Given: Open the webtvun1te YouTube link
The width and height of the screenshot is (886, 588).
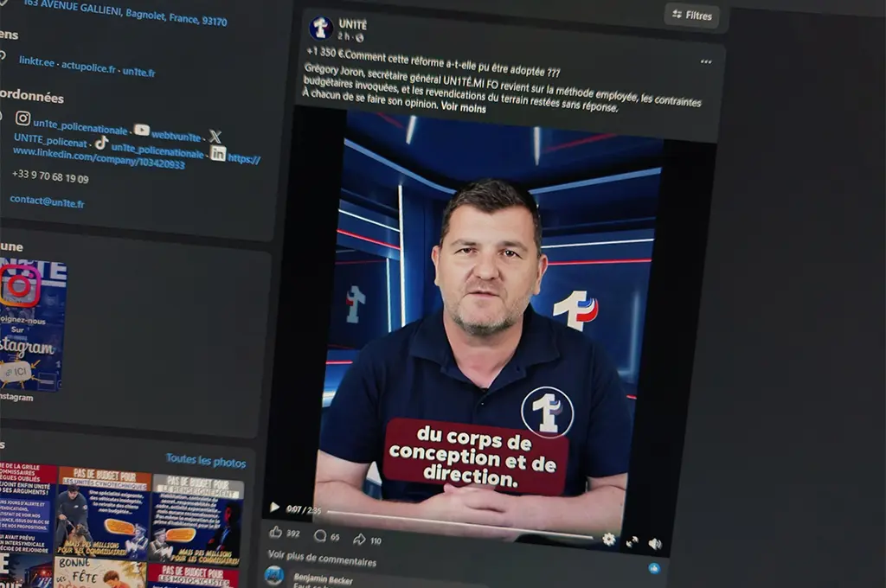Looking at the screenshot, I should tap(176, 136).
